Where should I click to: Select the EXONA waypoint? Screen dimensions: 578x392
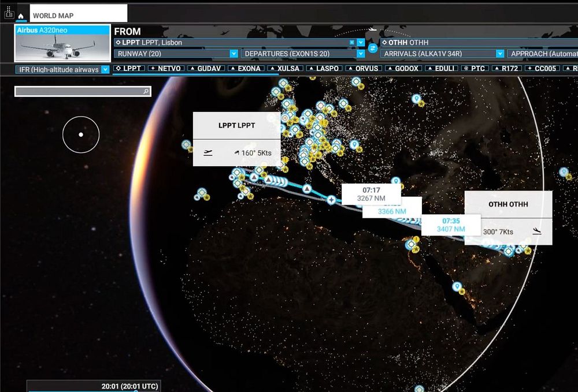pos(246,68)
